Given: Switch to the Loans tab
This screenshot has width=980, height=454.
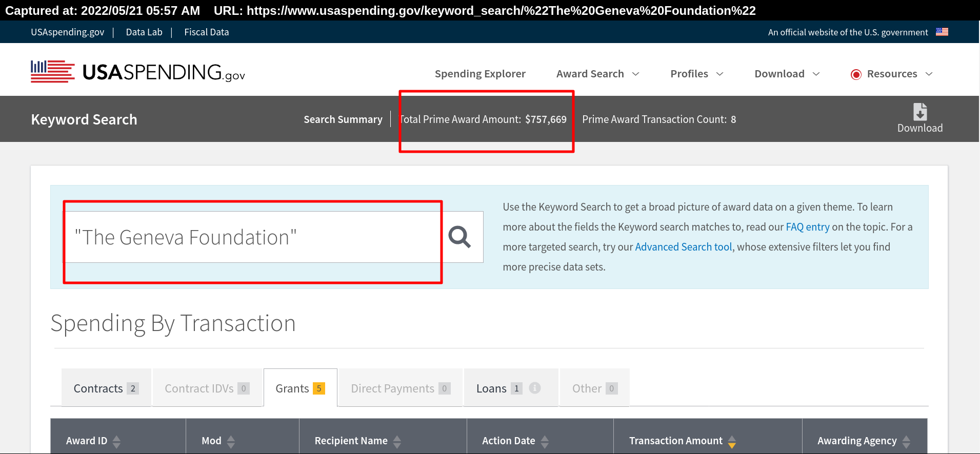Looking at the screenshot, I should pos(511,388).
